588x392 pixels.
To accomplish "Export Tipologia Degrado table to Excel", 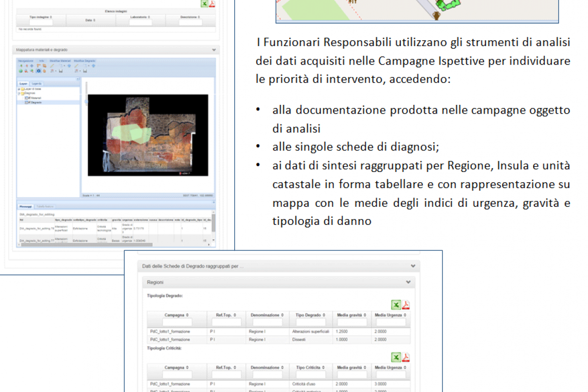I will 396,305.
